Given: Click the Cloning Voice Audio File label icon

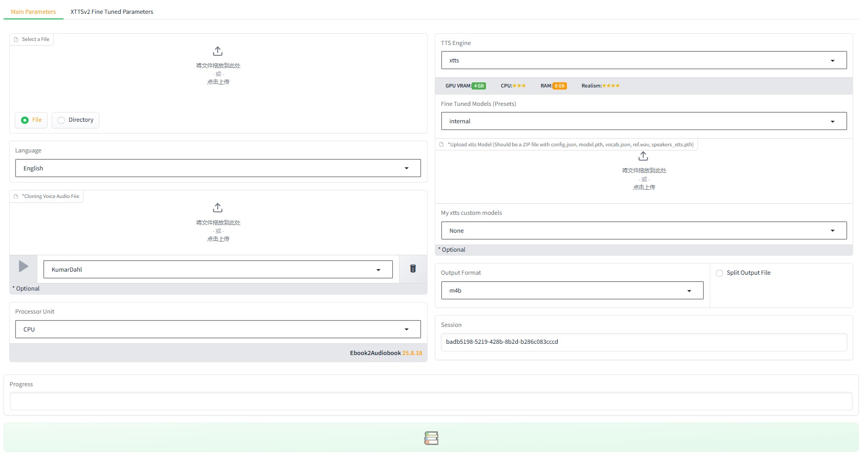Looking at the screenshot, I should pos(16,196).
